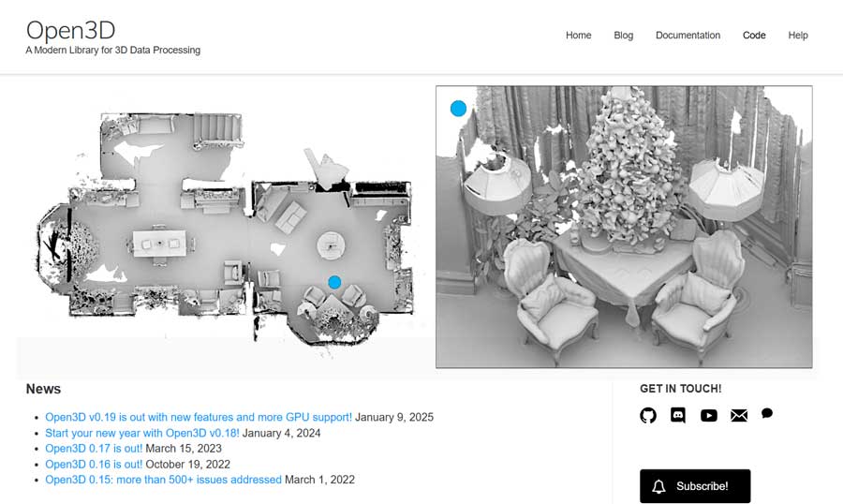Click the blue dot on the floor plan

(334, 282)
